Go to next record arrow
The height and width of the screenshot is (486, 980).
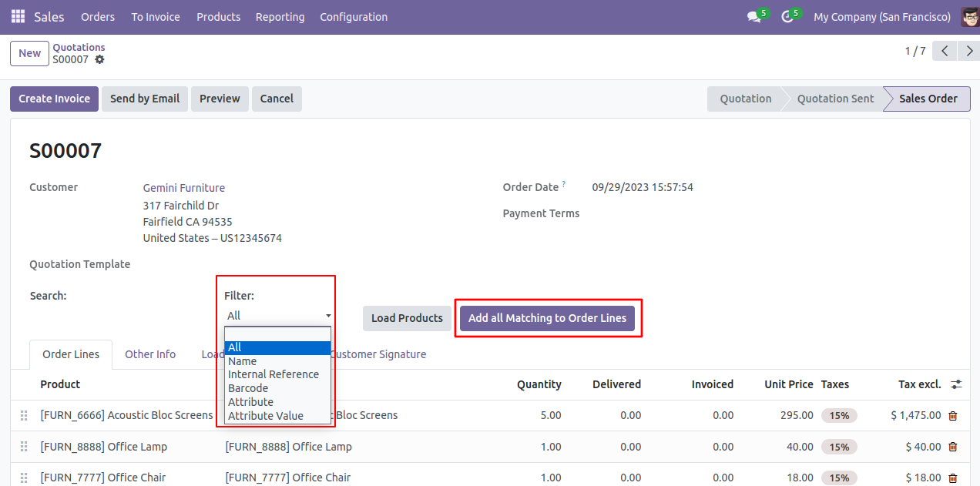[x=968, y=52]
